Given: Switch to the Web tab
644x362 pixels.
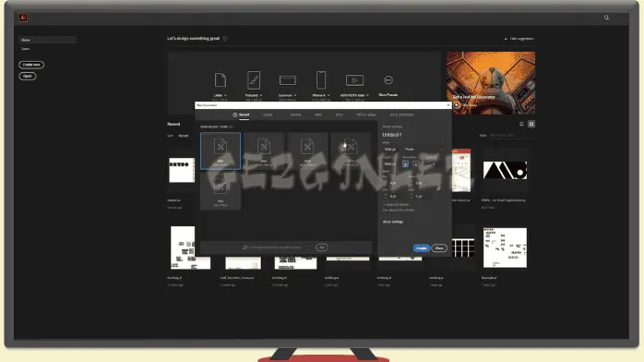Looking at the screenshot, I should coord(318,115).
